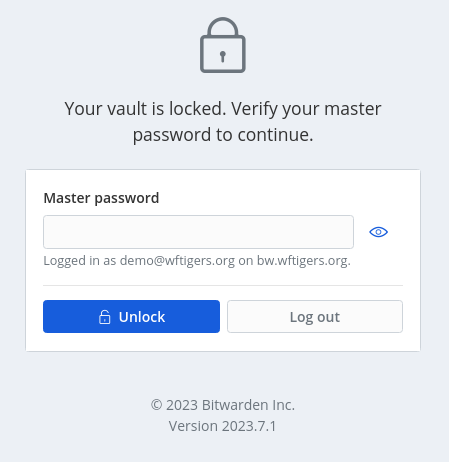Viewport: 449px width, 462px height.
Task: Click the "demo@wftigers.org" email in the hint
Action: coord(177,261)
